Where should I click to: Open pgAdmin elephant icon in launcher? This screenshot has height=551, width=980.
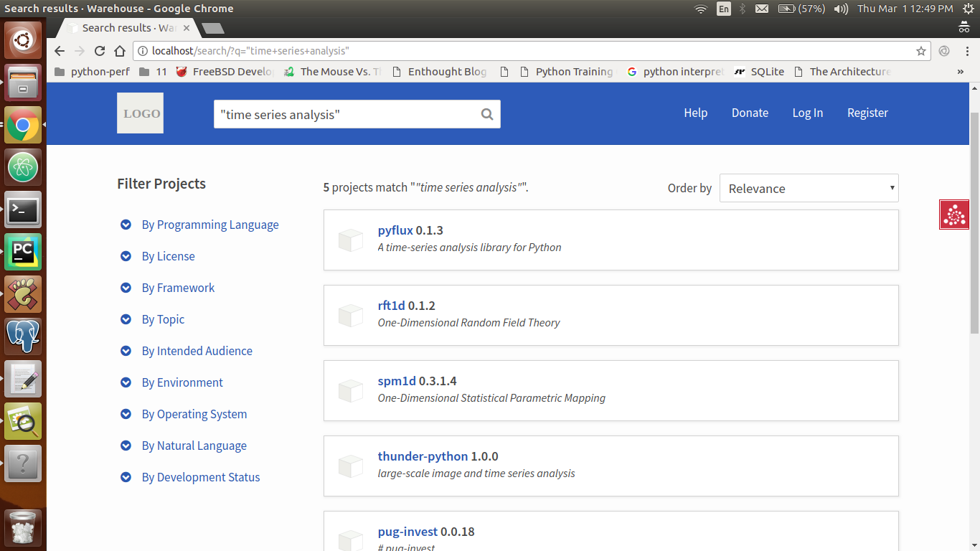(23, 336)
